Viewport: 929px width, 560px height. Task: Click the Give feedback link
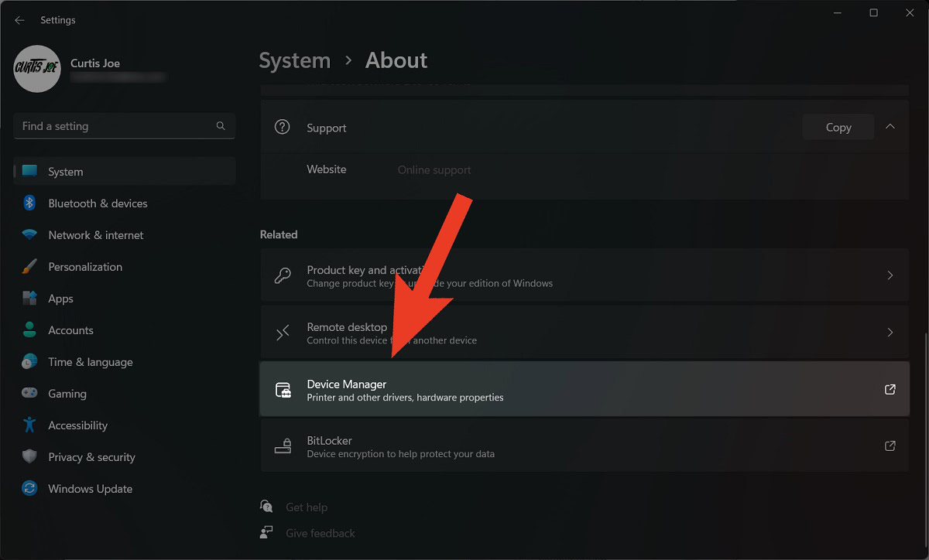pos(320,533)
